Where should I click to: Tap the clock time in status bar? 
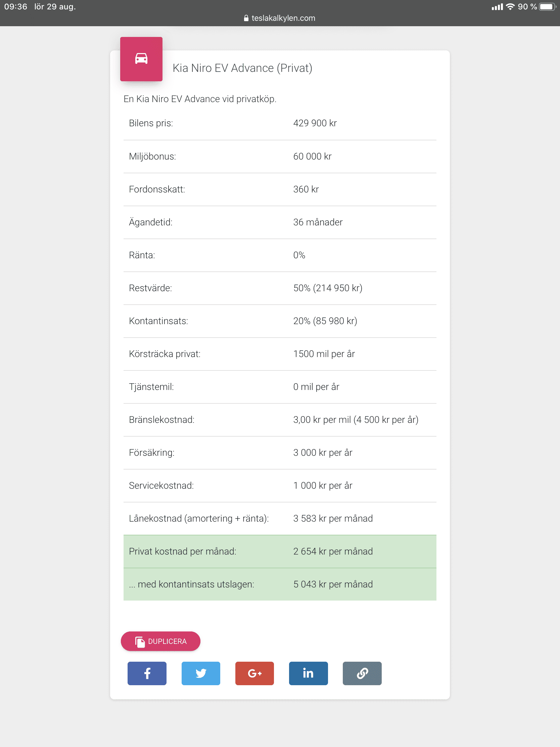15,7
